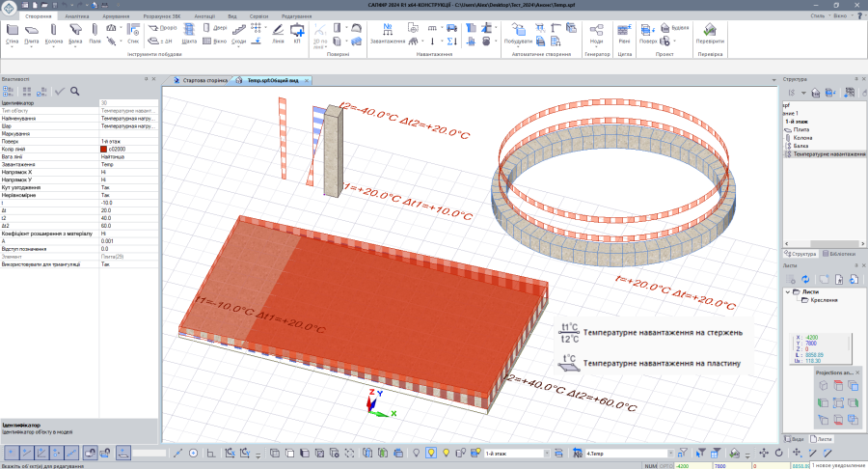Screen dimensions: 868x469
Task: Open the Стартова сторінка document tab
Action: pos(205,81)
